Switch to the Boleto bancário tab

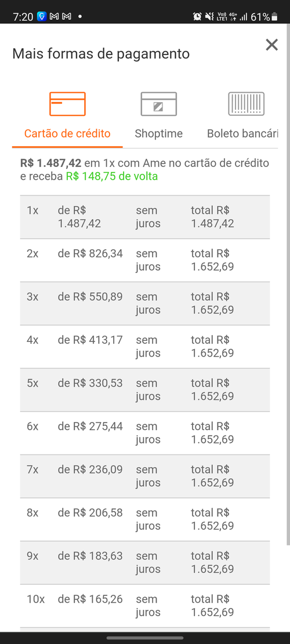pyautogui.click(x=242, y=133)
